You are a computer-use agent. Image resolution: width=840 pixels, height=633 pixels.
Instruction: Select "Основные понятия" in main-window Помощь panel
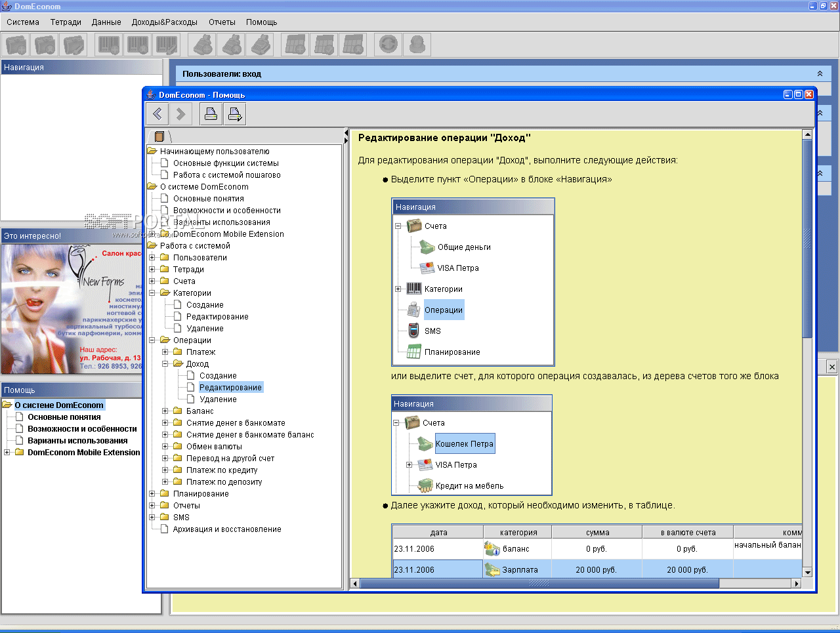[x=64, y=417]
